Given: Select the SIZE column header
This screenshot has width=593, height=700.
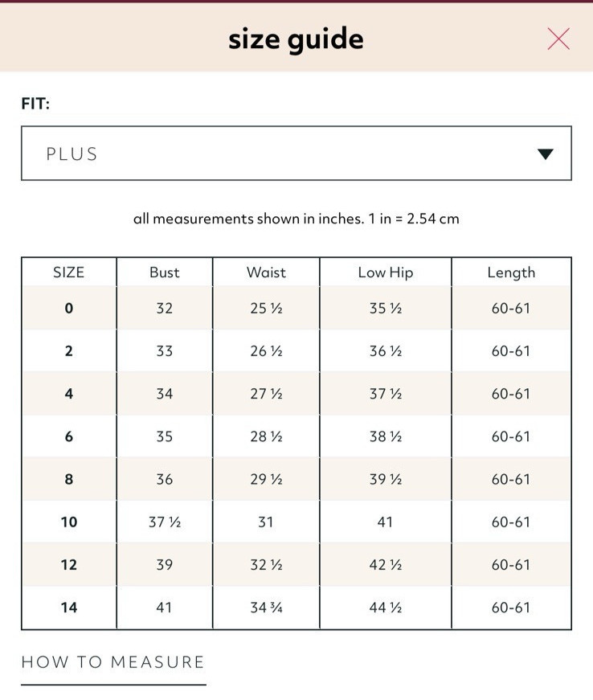Looking at the screenshot, I should (69, 272).
